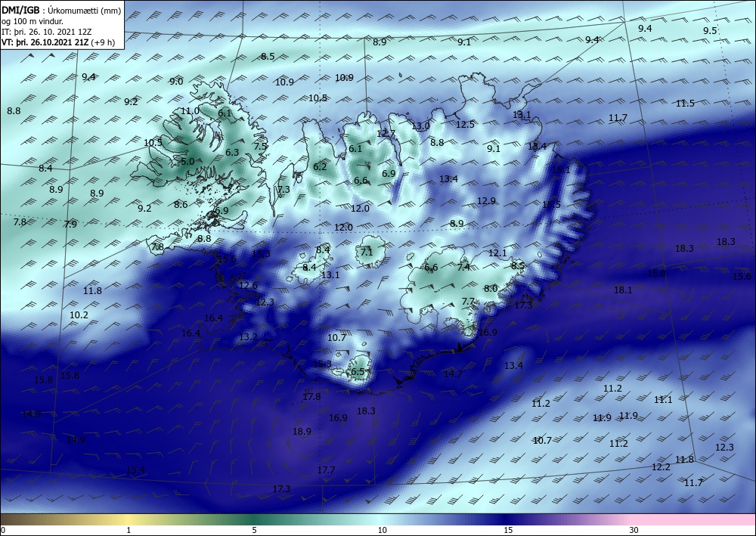Click the map value '6.5'

point(358,372)
